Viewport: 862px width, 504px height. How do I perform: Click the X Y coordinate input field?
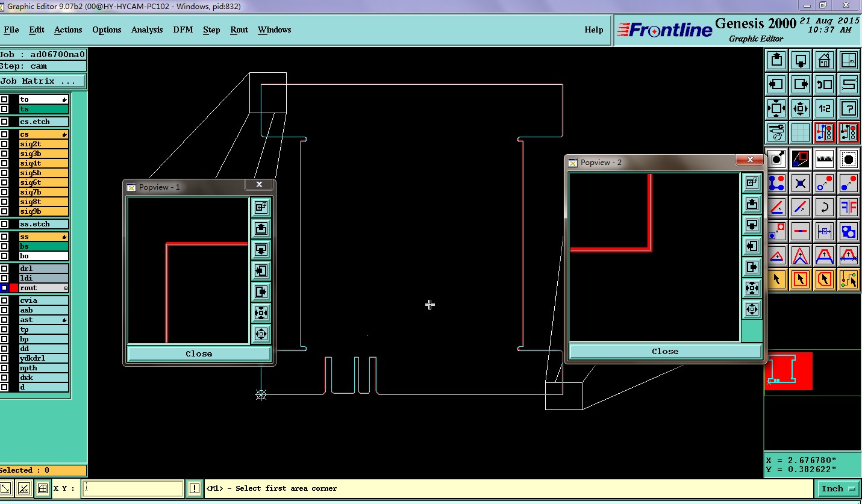pos(133,488)
